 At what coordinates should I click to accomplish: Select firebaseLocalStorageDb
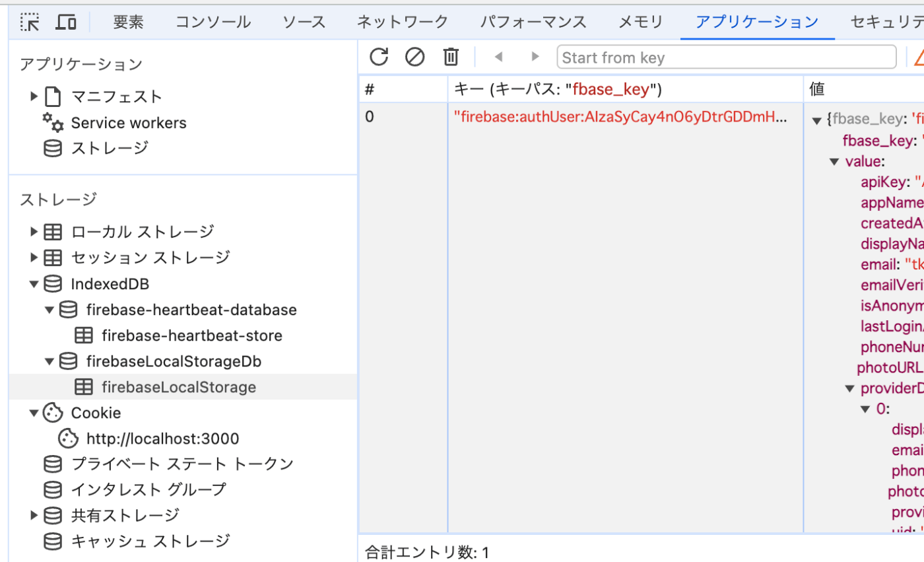pos(174,361)
